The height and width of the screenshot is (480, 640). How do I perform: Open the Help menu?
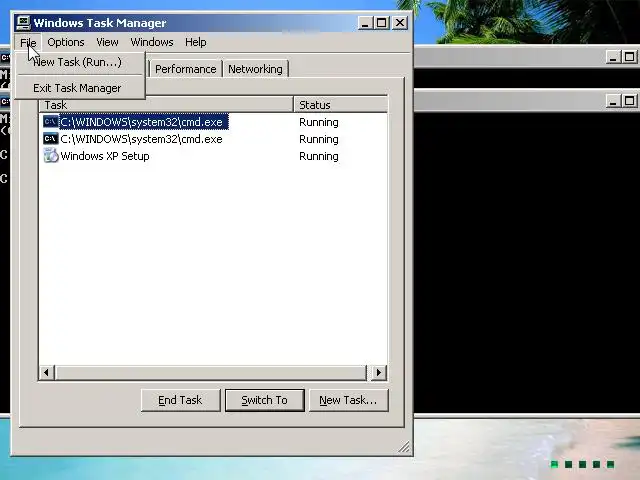tap(196, 42)
